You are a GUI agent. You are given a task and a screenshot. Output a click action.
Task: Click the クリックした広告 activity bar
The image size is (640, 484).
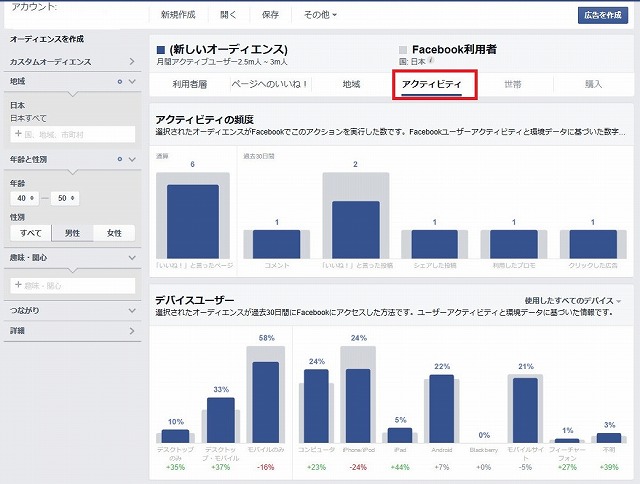[593, 244]
